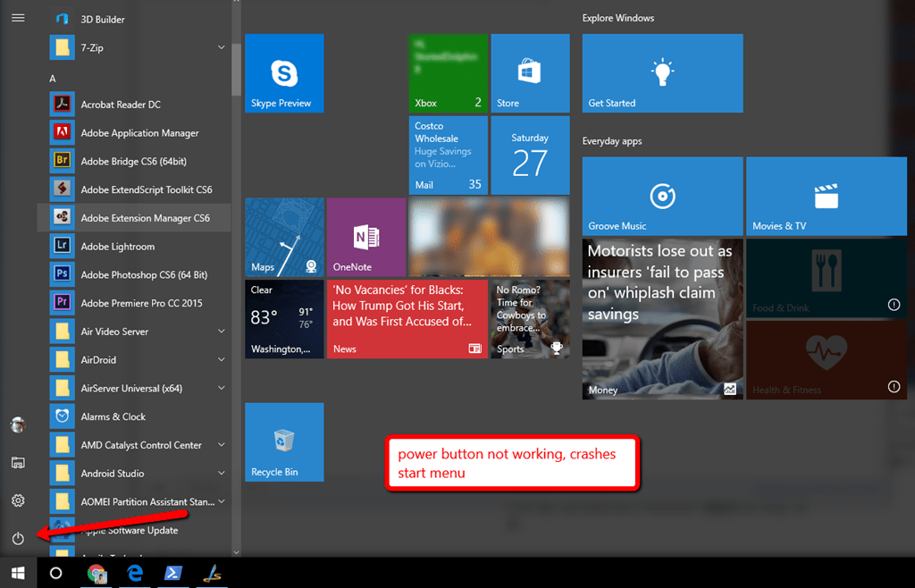Screen dimensions: 915x588
Task: Launch OneNote from its tile
Action: point(365,236)
